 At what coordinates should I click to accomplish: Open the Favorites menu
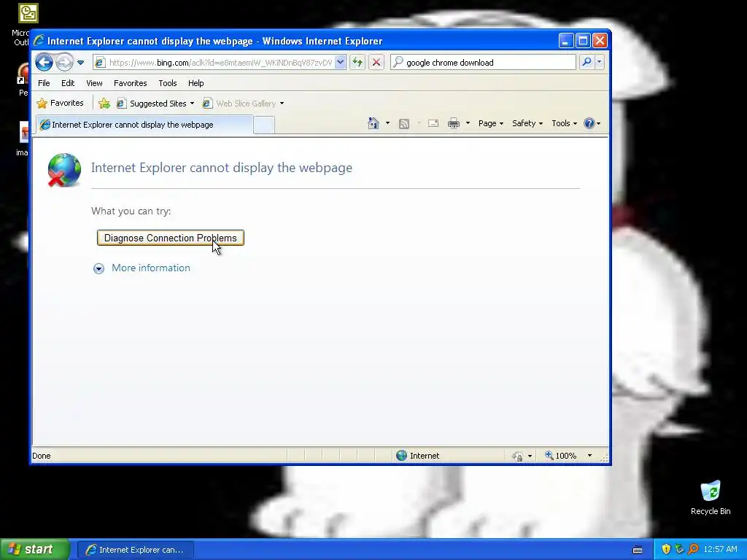click(130, 83)
